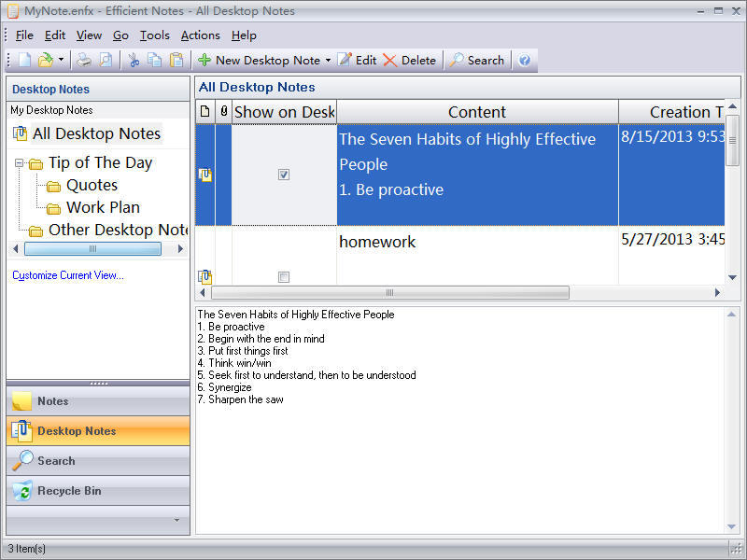Sort by the Creation Time column header
The width and height of the screenshot is (747, 560).
[671, 112]
